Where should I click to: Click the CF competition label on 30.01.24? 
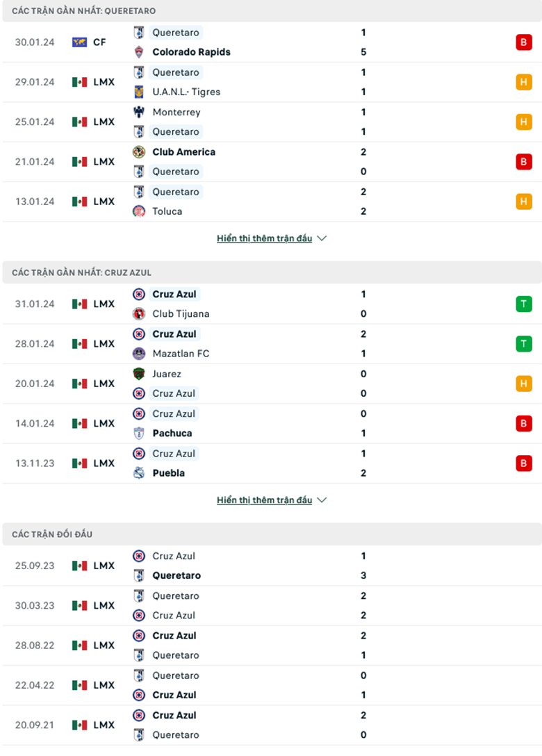pyautogui.click(x=99, y=42)
